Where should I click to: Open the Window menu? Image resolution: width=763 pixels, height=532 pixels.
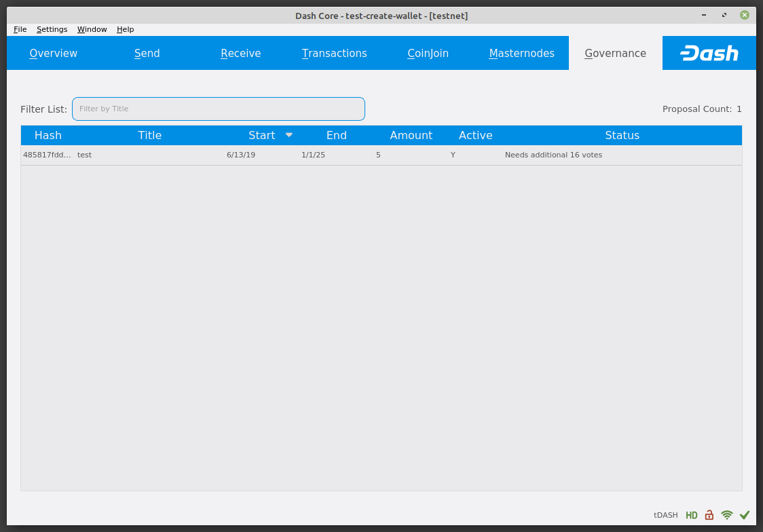point(92,29)
